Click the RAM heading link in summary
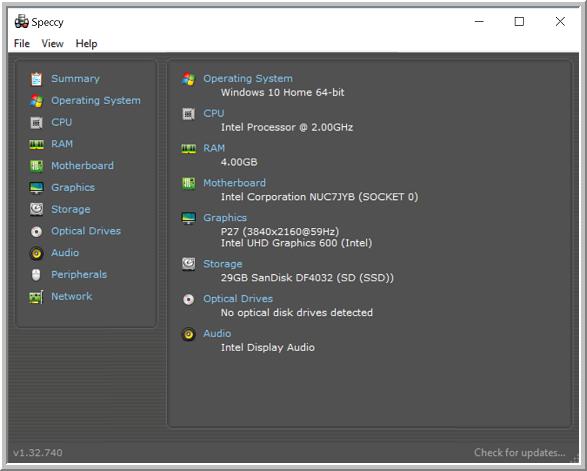Viewport: 587px width, 471px height. tap(214, 148)
